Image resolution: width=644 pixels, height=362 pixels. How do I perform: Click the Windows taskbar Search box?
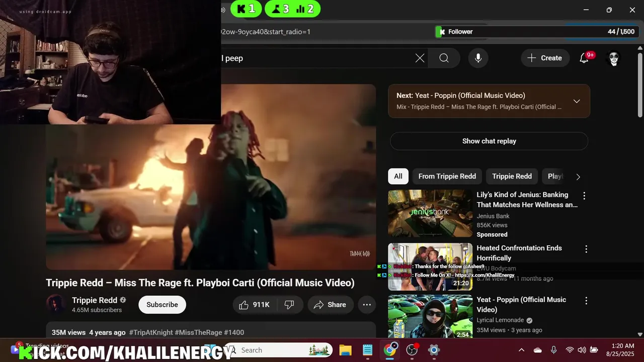click(278, 350)
